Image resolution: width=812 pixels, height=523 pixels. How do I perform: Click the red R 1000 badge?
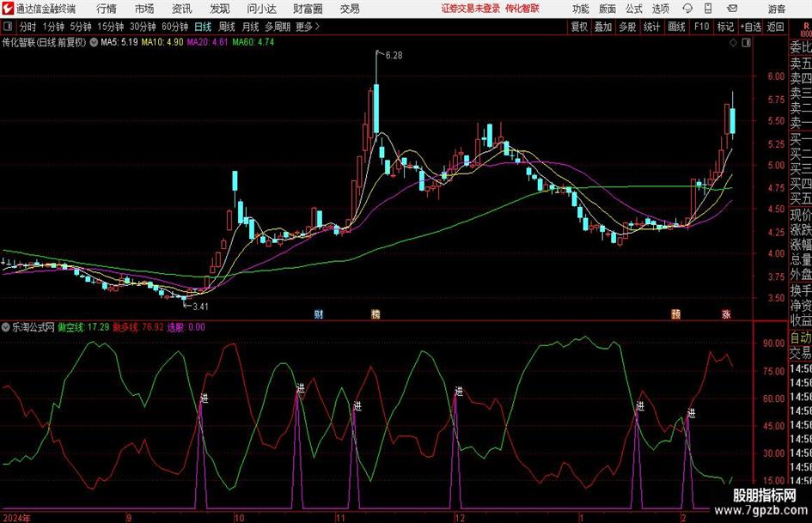pos(806,29)
